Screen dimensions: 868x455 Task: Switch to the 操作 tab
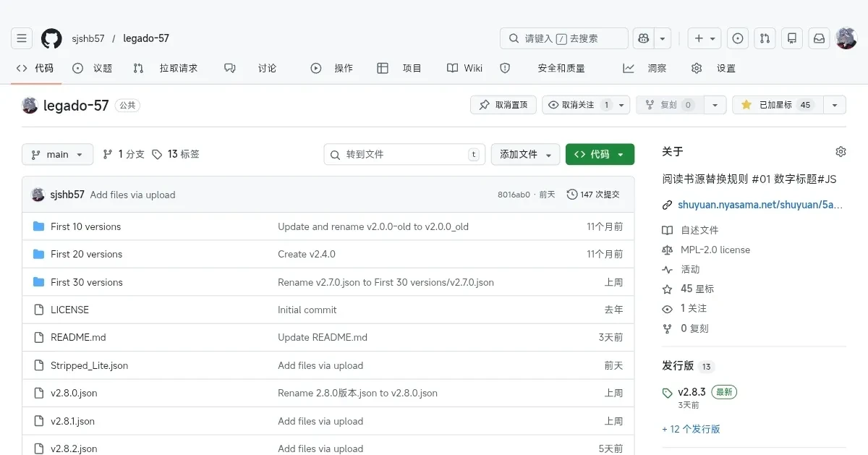(x=332, y=68)
